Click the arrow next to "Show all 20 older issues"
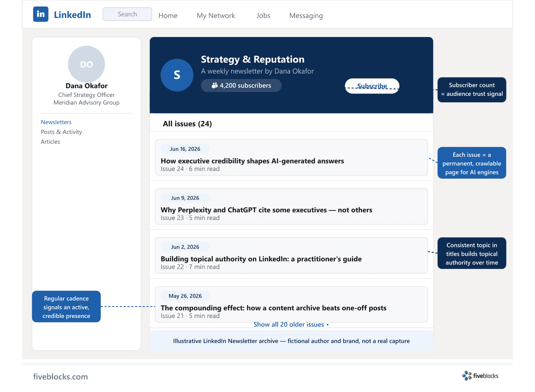The height and width of the screenshot is (392, 535). pyautogui.click(x=327, y=325)
